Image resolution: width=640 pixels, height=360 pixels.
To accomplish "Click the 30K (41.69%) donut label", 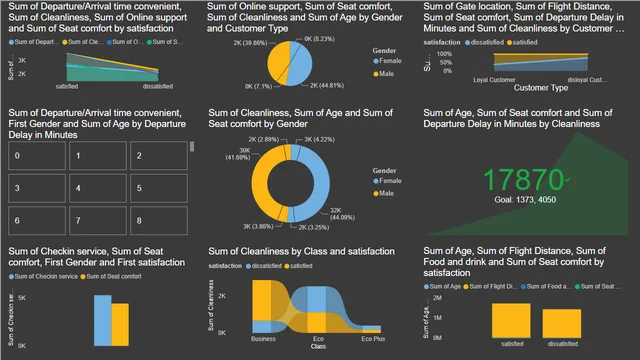I will pyautogui.click(x=238, y=154).
